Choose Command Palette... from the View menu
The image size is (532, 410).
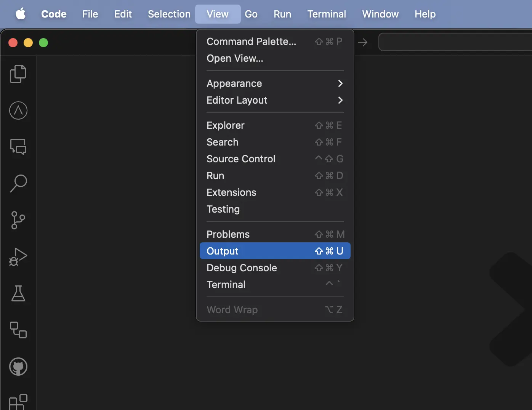point(275,42)
